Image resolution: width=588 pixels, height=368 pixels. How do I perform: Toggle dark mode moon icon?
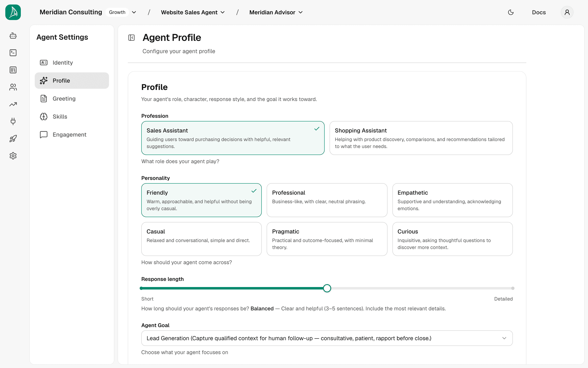(511, 12)
